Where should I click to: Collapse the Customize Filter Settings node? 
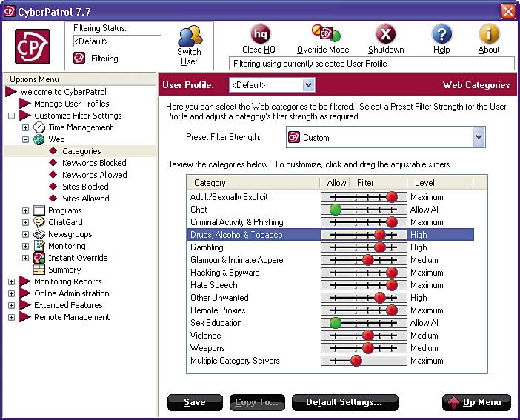[x=11, y=116]
